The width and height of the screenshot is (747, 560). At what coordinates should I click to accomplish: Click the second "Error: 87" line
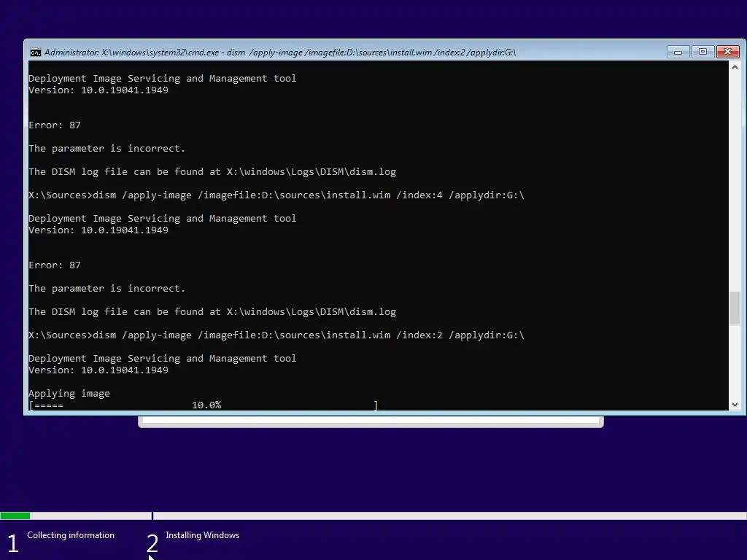55,265
